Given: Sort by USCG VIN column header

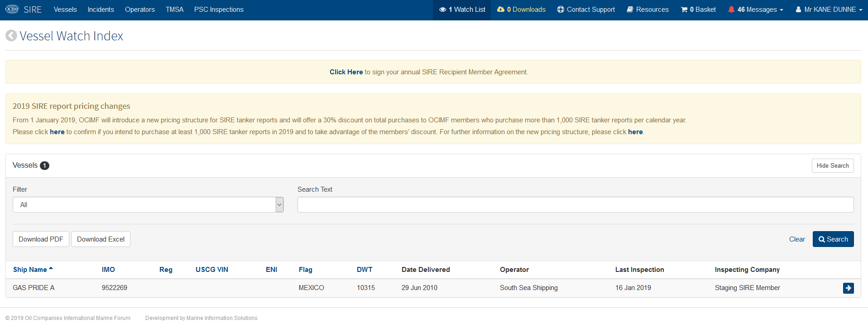Looking at the screenshot, I should tap(212, 270).
